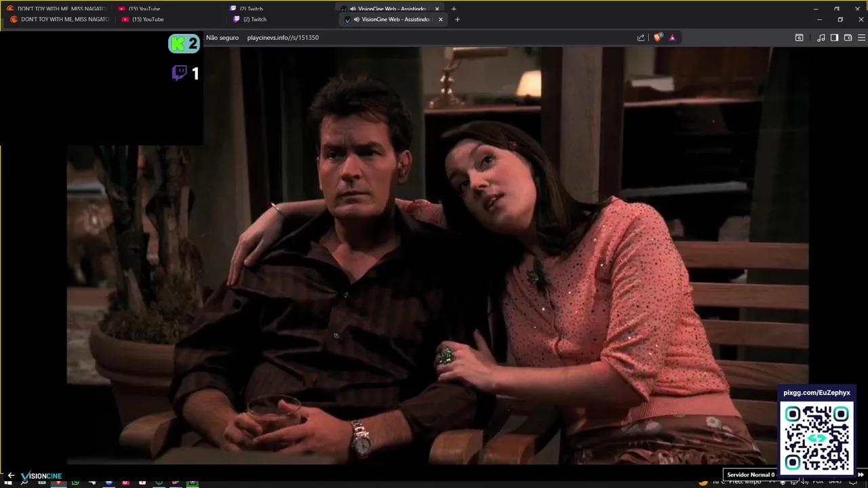
Task: Open the Windows Start menu
Action: [x=9, y=483]
